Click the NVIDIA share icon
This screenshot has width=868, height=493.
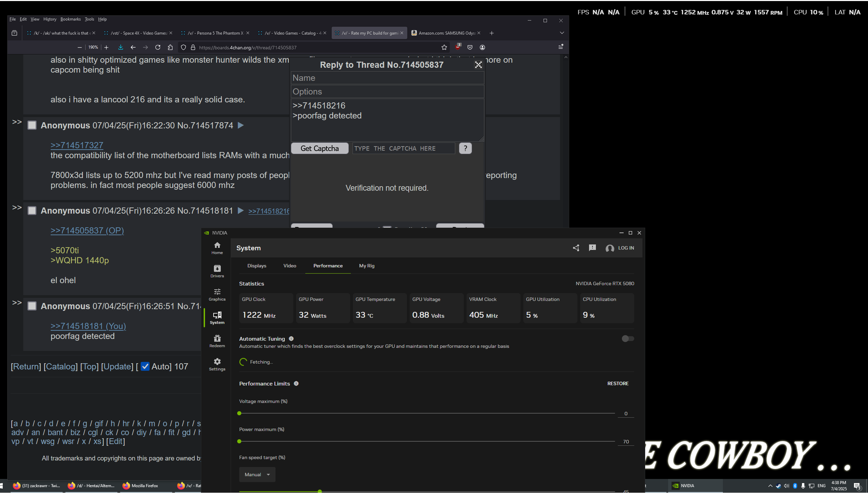pyautogui.click(x=576, y=248)
